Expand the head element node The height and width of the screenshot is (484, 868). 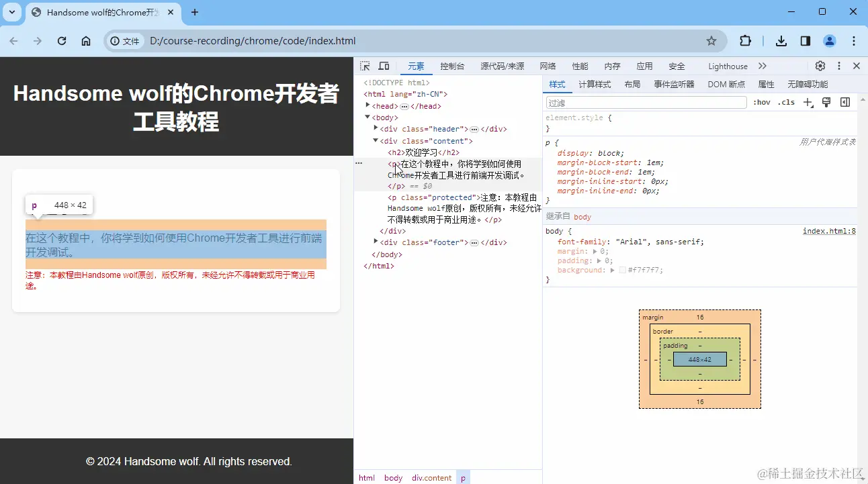[367, 105]
